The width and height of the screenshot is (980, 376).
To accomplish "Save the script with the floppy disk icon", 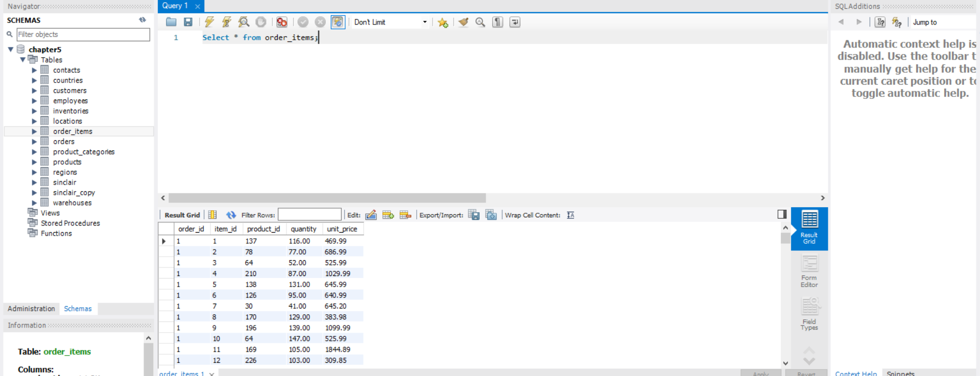I will click(x=188, y=22).
